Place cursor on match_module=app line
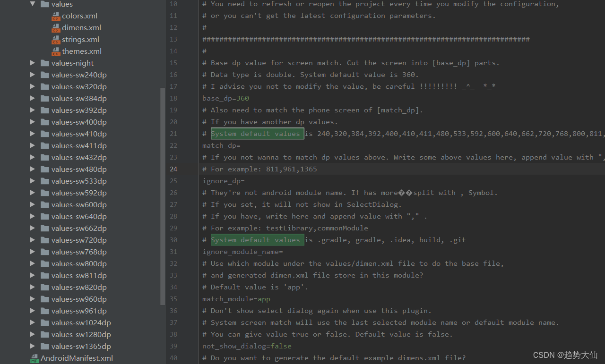Screen dimensions: 605x364 [x=236, y=299]
